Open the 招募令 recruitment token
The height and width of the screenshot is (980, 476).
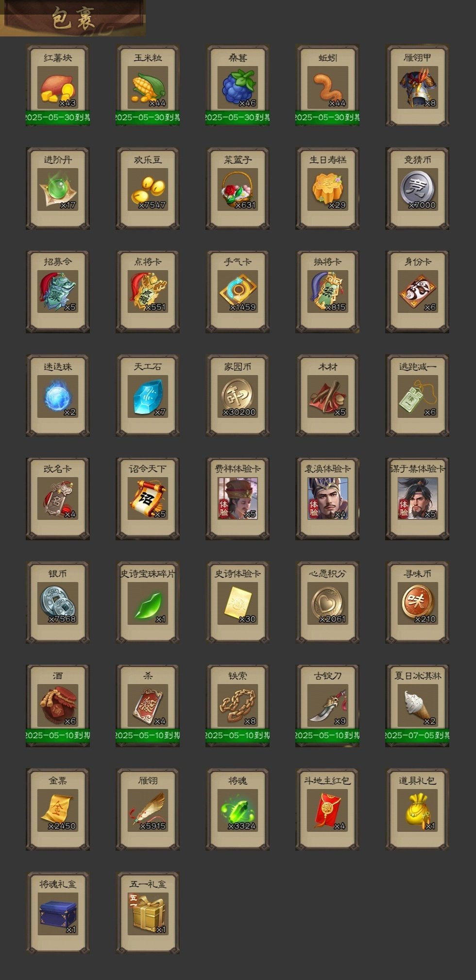coord(58,292)
